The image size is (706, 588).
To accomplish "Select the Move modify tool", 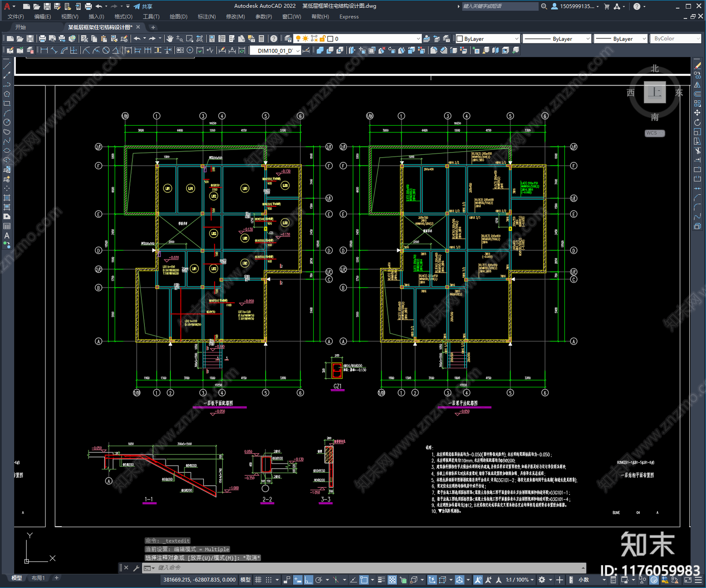I will (697, 113).
